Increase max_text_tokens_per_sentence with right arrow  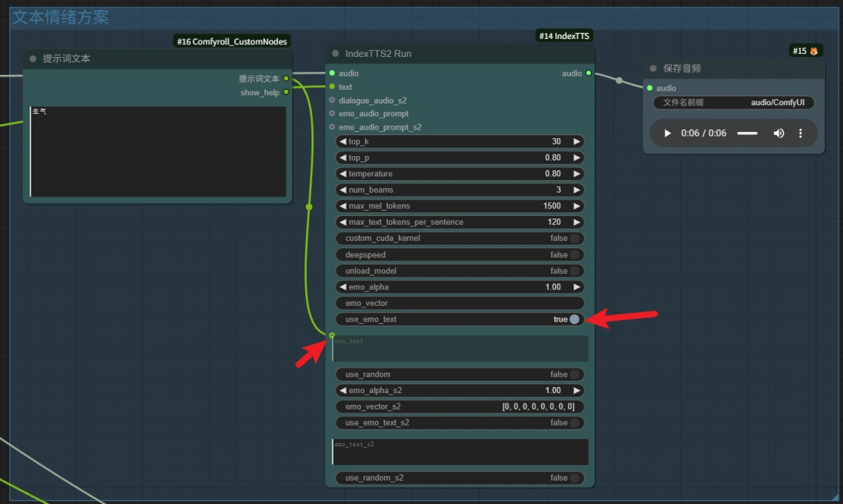pyautogui.click(x=576, y=222)
